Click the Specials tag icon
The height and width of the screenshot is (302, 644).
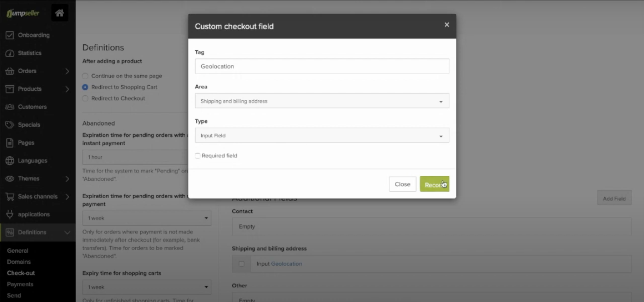coord(10,125)
